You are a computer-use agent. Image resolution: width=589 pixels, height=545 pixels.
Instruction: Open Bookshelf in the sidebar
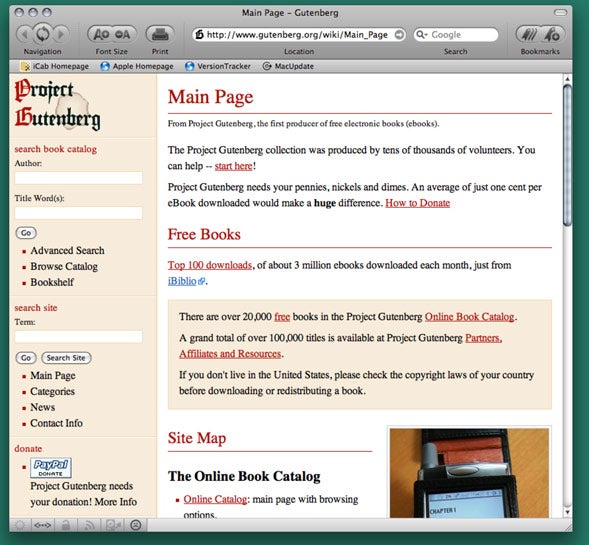point(52,282)
